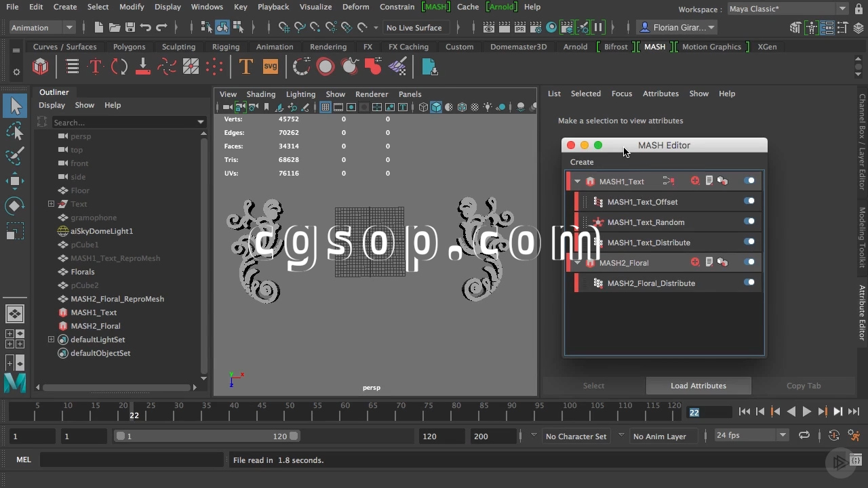This screenshot has width=868, height=488.
Task: Toggle MASH1_Text_Distribute enable switch
Action: (749, 242)
